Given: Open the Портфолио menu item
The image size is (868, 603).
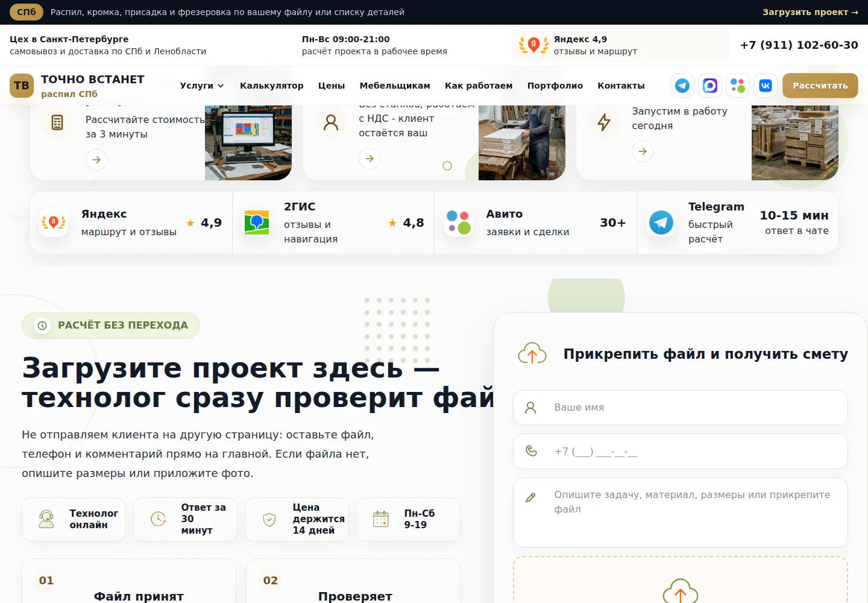Looking at the screenshot, I should click(555, 86).
